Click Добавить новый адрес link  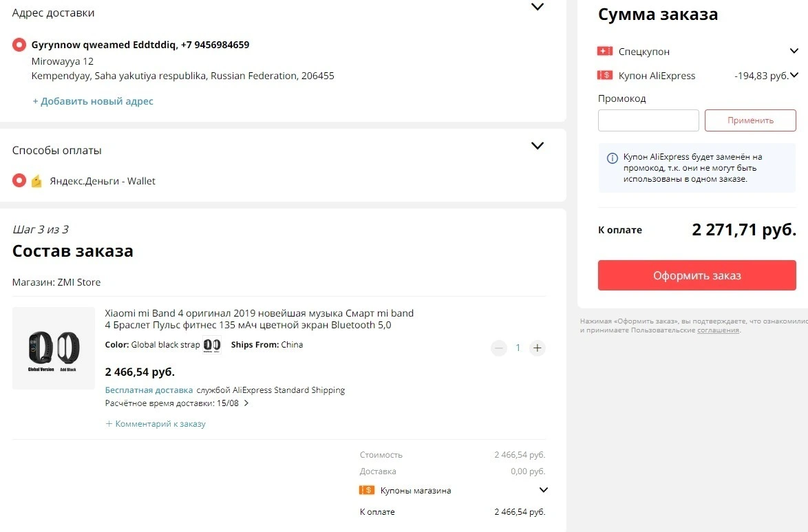tap(93, 101)
